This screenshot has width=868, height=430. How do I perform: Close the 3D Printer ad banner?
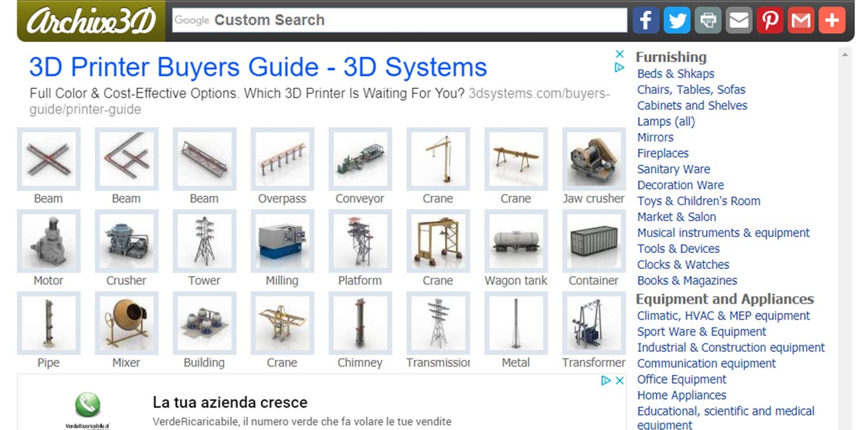[619, 54]
